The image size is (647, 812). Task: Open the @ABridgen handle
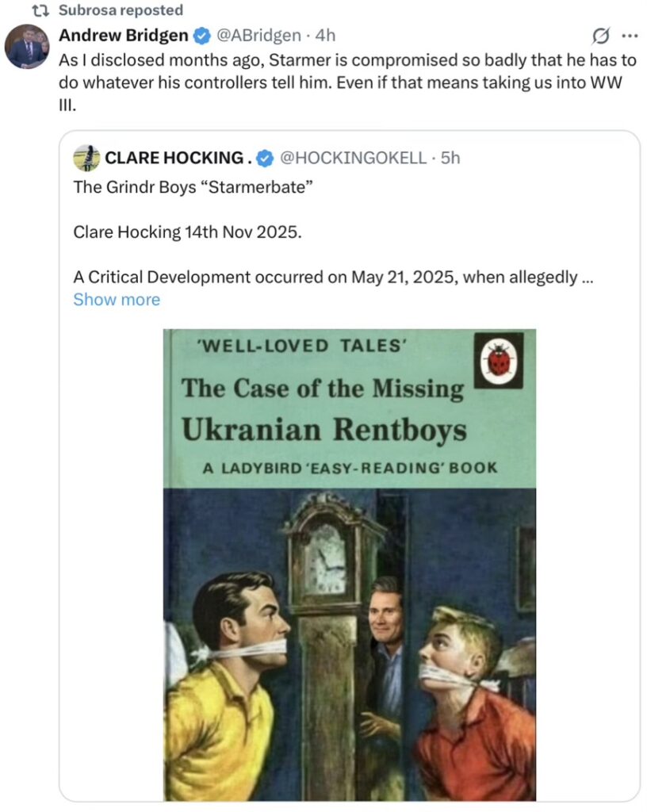point(258,35)
